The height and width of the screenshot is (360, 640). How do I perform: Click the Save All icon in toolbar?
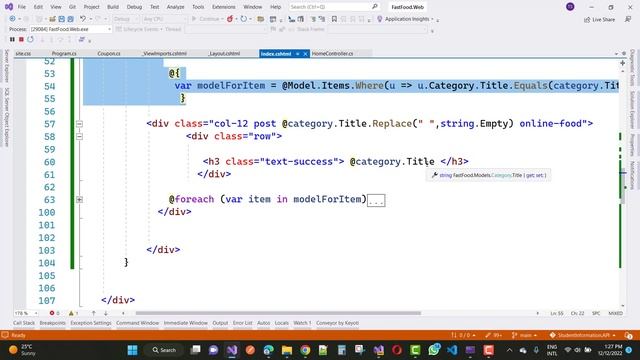coord(70,19)
